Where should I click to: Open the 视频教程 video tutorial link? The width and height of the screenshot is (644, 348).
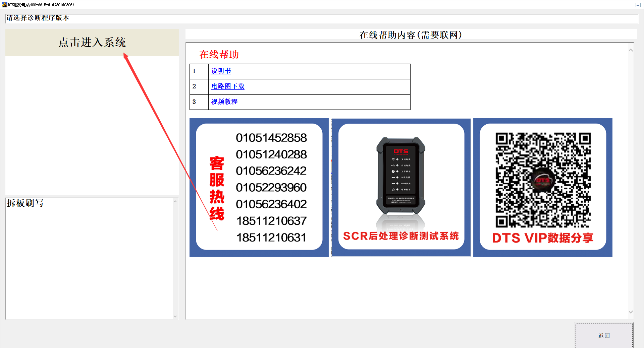(x=224, y=102)
